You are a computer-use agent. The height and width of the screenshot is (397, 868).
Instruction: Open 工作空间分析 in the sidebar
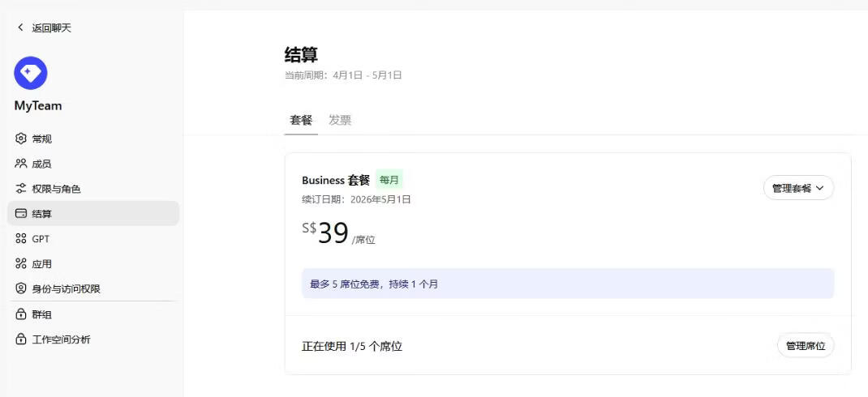coord(61,339)
